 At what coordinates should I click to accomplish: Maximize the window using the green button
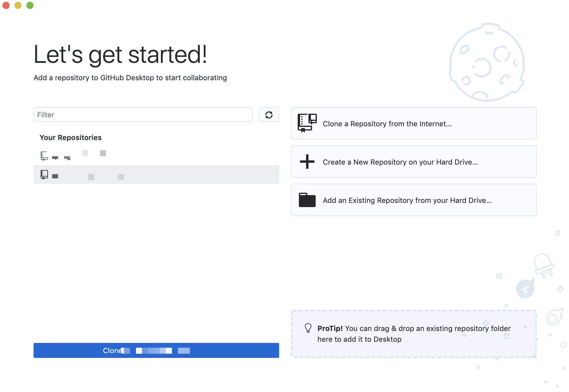click(30, 5)
